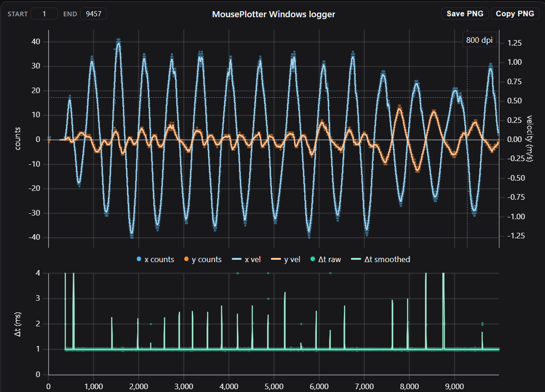Toggle the Δt raw legend series
Image resolution: width=545 pixels, height=392 pixels.
point(325,259)
